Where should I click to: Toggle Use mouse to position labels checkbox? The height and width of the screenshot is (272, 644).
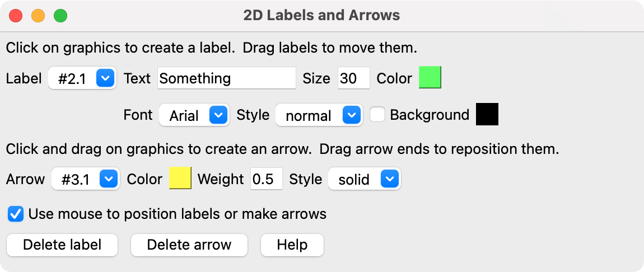16,214
